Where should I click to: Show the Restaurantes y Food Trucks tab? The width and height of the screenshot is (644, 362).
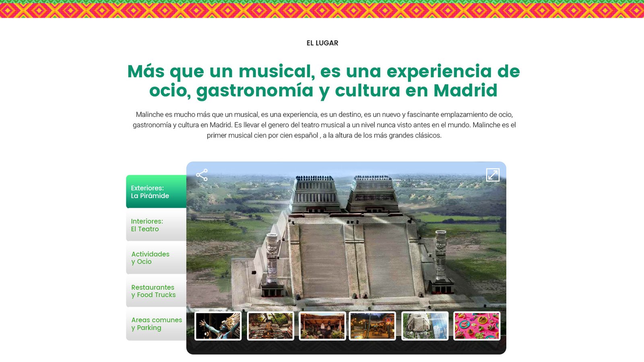click(x=156, y=291)
